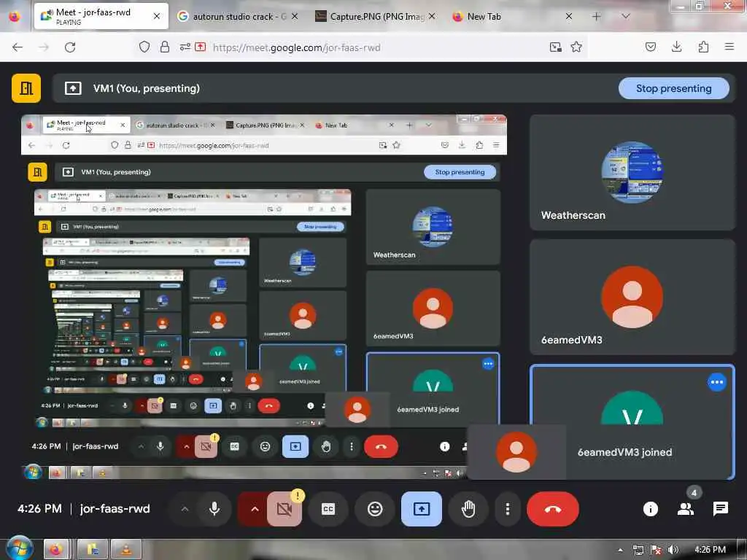This screenshot has height=560, width=747.
Task: Expand video settings chevron beside camera
Action: click(x=255, y=509)
